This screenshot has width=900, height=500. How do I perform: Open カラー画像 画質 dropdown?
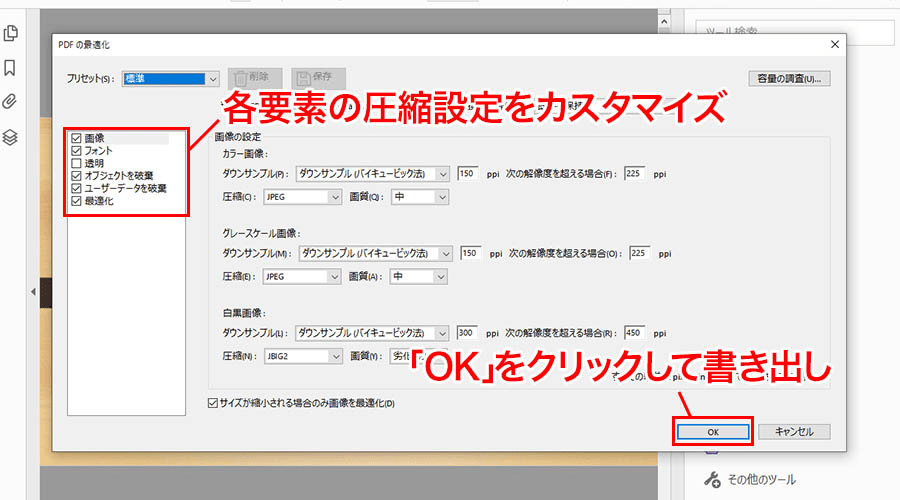point(420,197)
